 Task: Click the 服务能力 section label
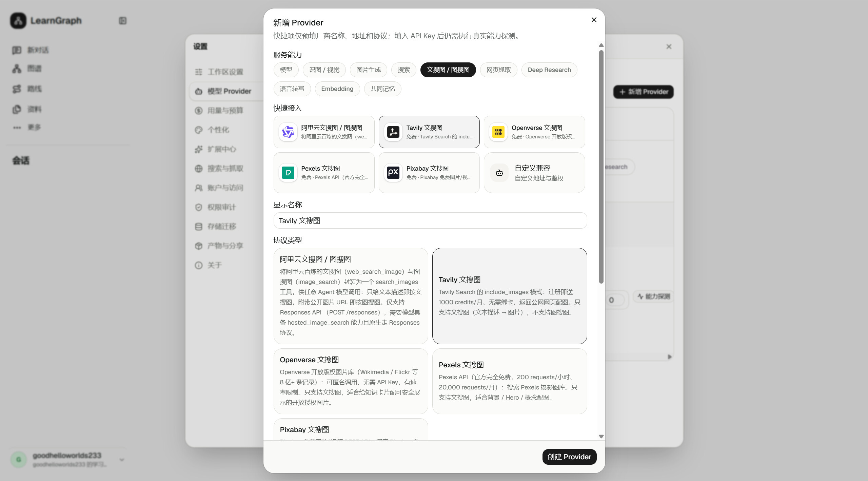tap(288, 55)
